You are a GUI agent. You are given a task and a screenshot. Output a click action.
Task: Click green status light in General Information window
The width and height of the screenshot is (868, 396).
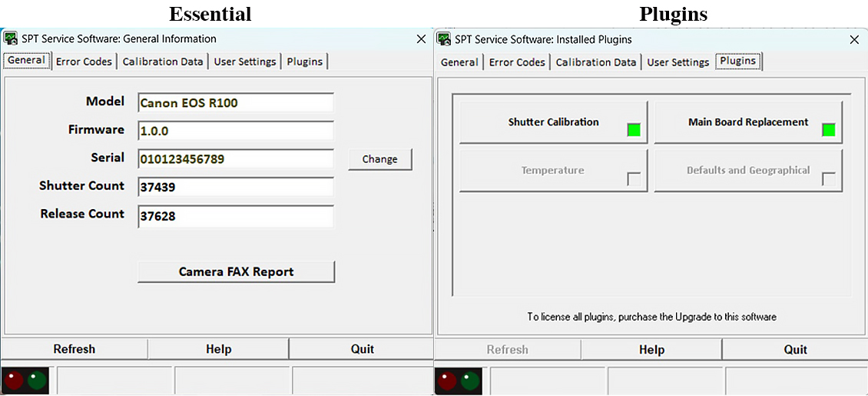coord(38,381)
